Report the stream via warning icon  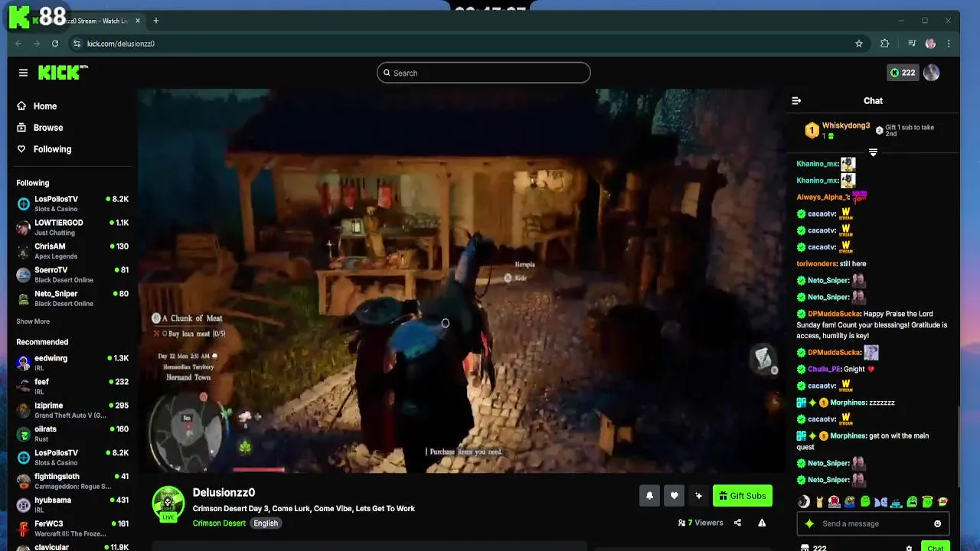762,523
